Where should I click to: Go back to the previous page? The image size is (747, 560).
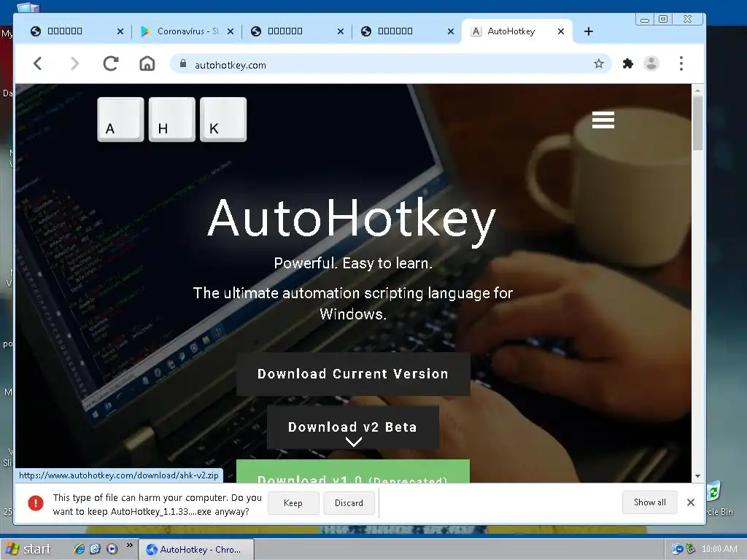38,64
